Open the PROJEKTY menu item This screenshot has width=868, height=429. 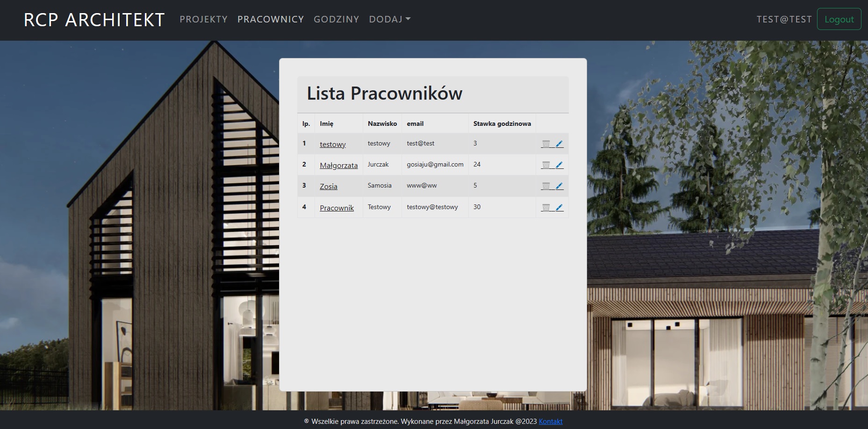click(x=203, y=19)
